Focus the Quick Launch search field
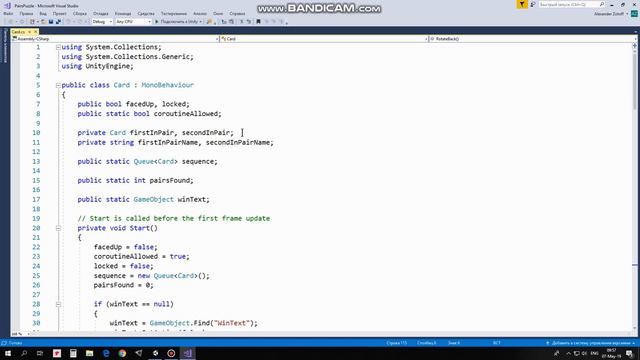Viewport: 640px width, 360px height. [571, 4]
